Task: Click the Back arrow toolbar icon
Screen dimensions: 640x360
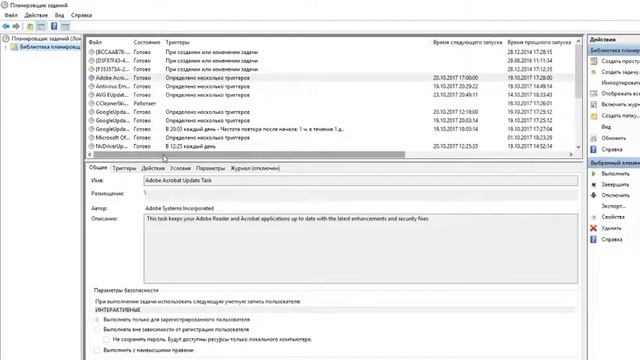Action: pyautogui.click(x=6, y=27)
